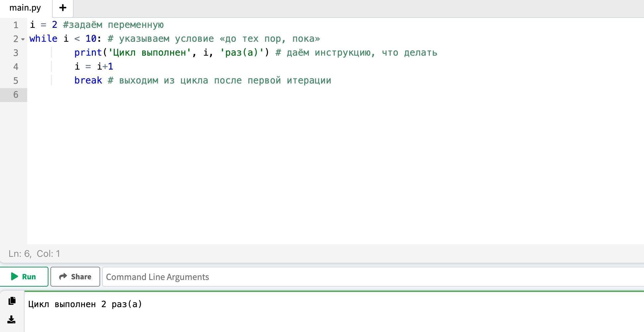Focus the Command Line Arguments field
Viewport: 644px width, 332px height.
[x=373, y=277]
